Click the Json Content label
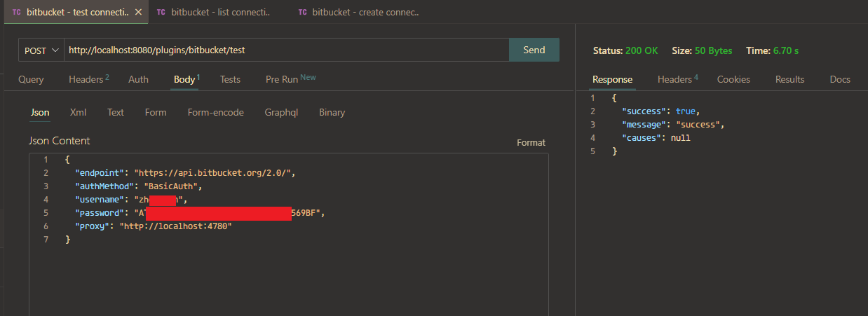This screenshot has width=868, height=316. pyautogui.click(x=60, y=141)
